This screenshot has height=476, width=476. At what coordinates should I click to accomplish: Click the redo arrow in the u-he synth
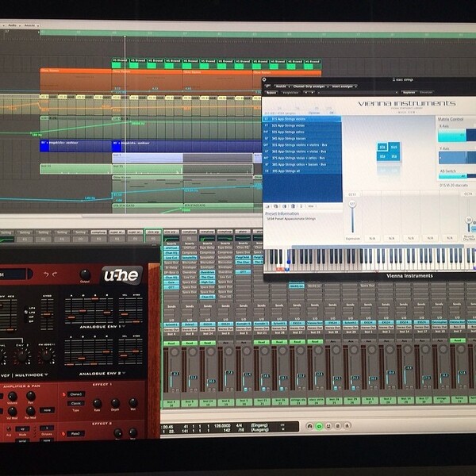coord(55,274)
